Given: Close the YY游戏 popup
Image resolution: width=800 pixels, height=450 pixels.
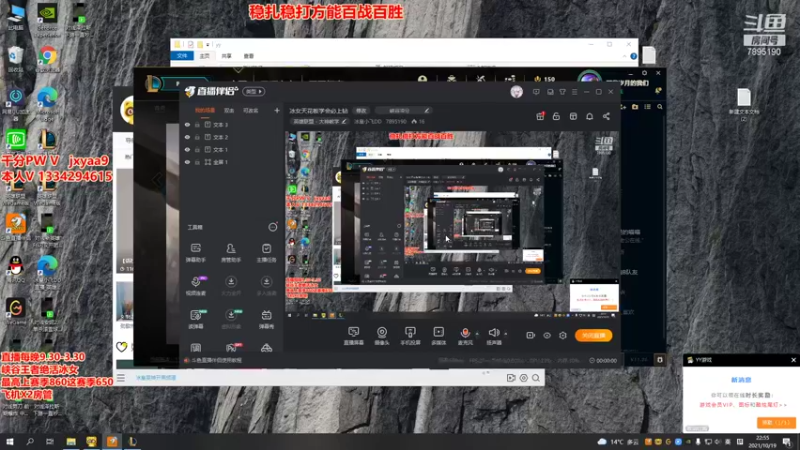Looking at the screenshot, I should tap(793, 360).
